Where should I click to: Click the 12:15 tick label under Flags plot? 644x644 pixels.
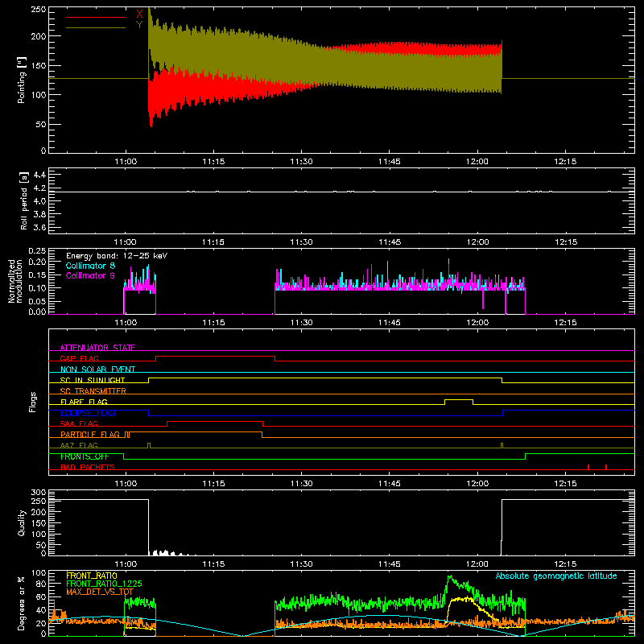(x=566, y=484)
